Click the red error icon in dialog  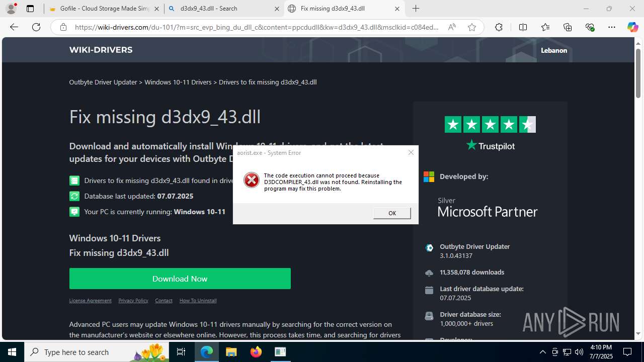coord(252,180)
